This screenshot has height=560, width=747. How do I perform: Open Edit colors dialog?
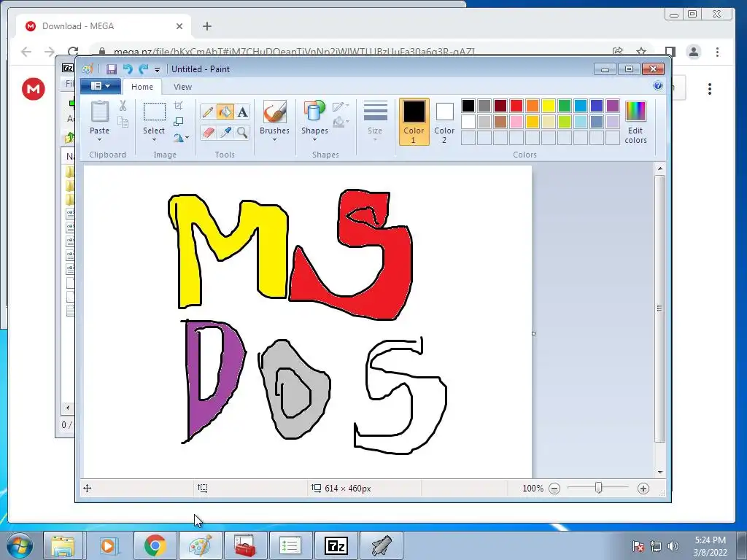(635, 122)
